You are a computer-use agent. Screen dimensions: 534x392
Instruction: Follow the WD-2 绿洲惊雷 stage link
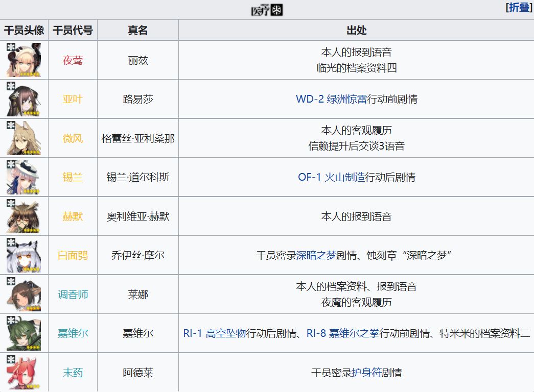pos(331,99)
